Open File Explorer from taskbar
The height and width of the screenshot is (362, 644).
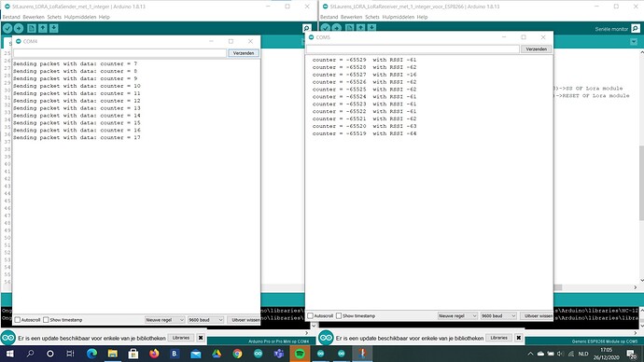tap(113, 354)
